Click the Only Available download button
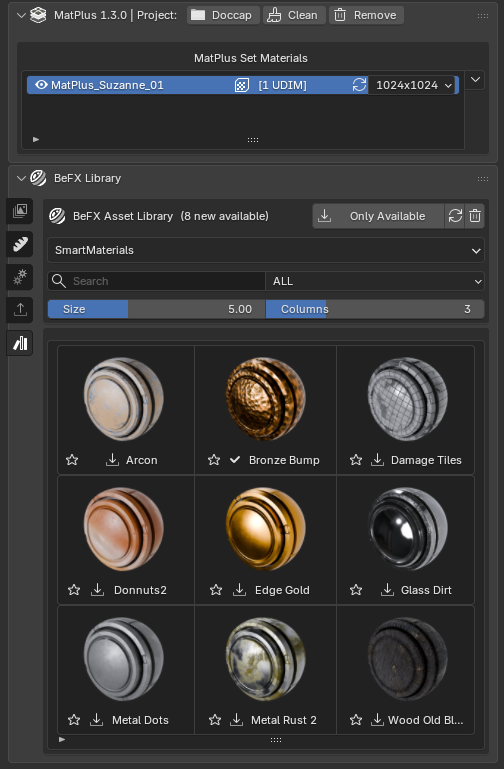Screen dimensions: 504x769 point(378,216)
